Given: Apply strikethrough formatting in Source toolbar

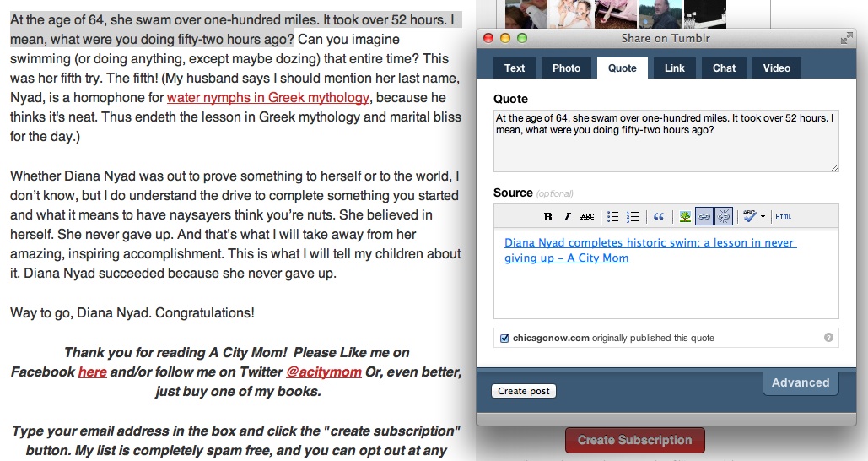Looking at the screenshot, I should [587, 217].
